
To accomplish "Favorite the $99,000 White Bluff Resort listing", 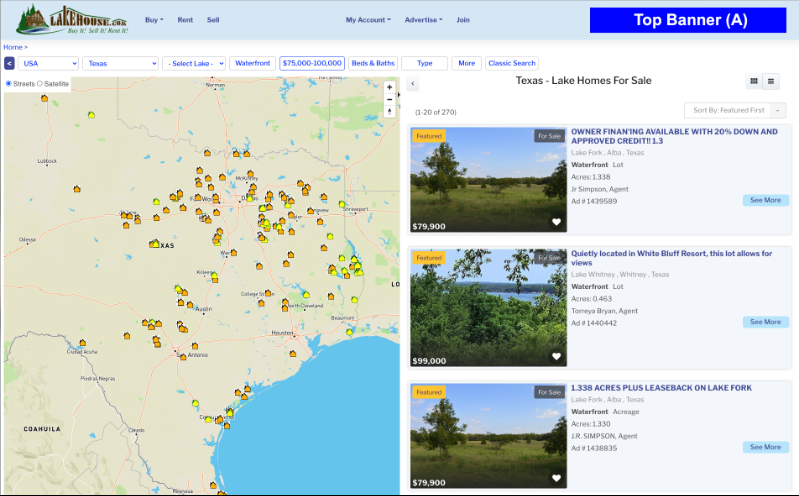I will click(x=557, y=356).
